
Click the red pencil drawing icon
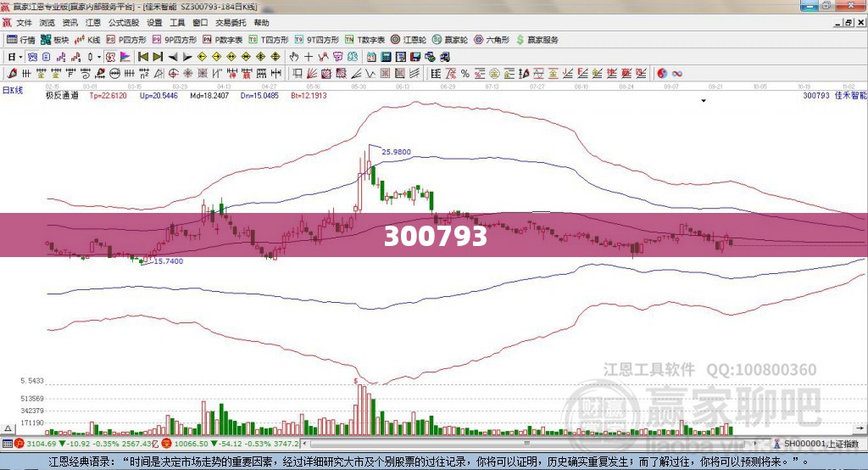point(12,73)
